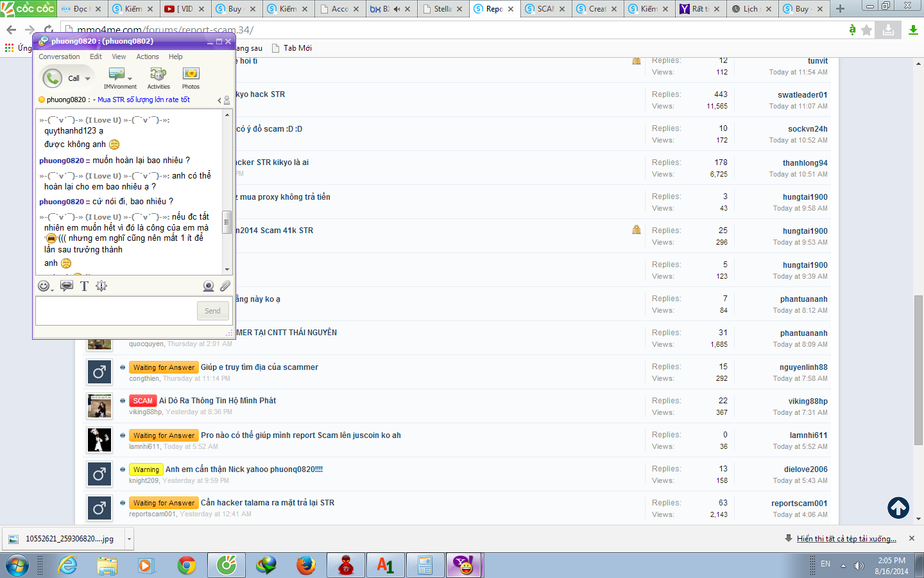This screenshot has width=924, height=578.
Task: Open a new browser tab
Action: click(840, 9)
